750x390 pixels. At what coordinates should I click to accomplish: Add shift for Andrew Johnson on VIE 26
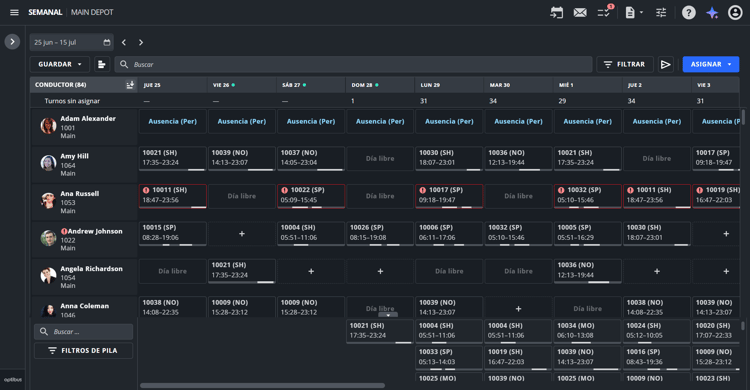tap(242, 234)
